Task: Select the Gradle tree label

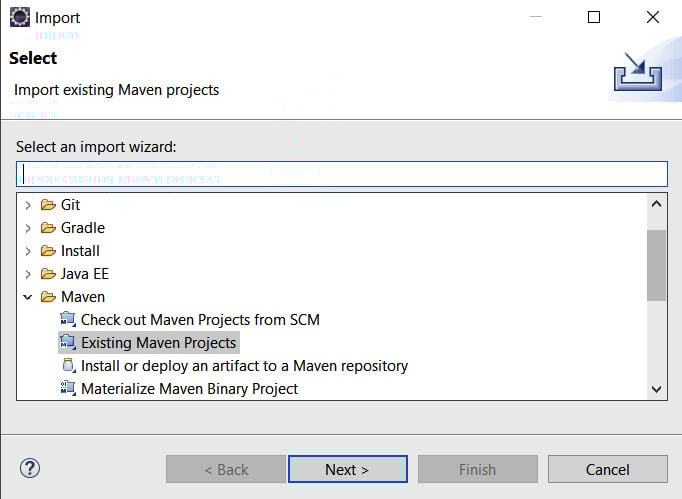Action: (x=83, y=228)
